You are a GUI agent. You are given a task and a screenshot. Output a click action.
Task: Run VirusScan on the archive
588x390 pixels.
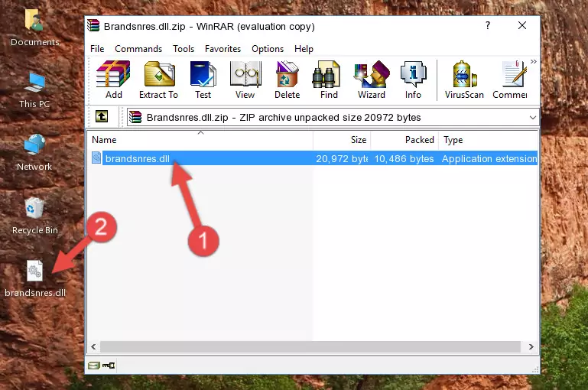[464, 80]
